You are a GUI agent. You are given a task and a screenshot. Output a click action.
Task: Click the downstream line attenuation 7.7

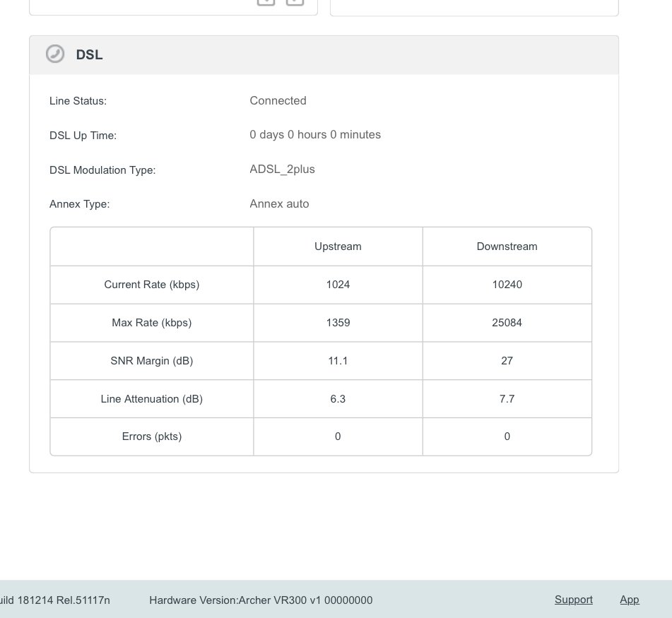point(507,399)
